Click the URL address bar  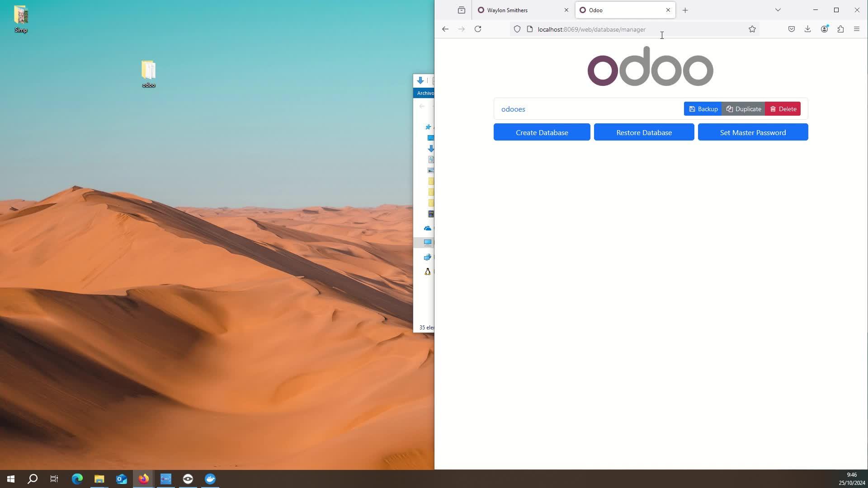(x=633, y=29)
